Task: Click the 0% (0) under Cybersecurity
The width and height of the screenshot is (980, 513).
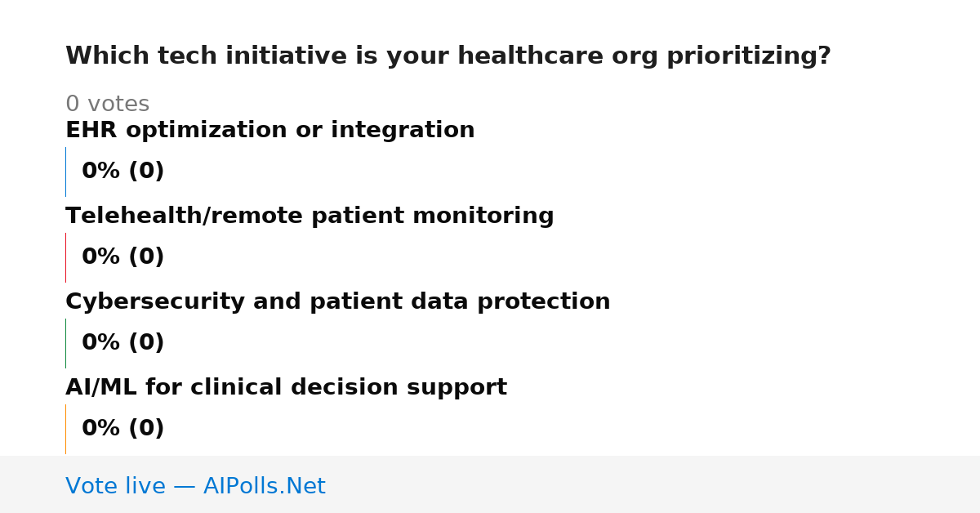Action: click(122, 343)
